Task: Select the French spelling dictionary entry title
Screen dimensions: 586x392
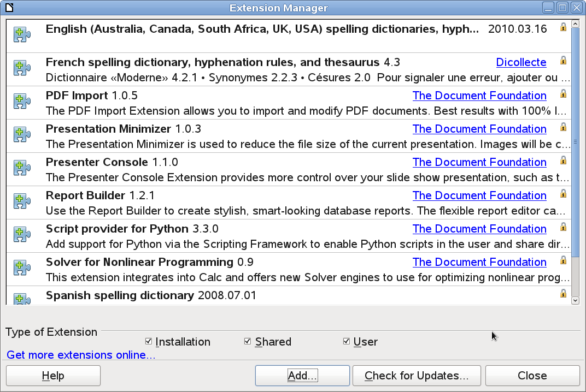Action: click(x=213, y=62)
